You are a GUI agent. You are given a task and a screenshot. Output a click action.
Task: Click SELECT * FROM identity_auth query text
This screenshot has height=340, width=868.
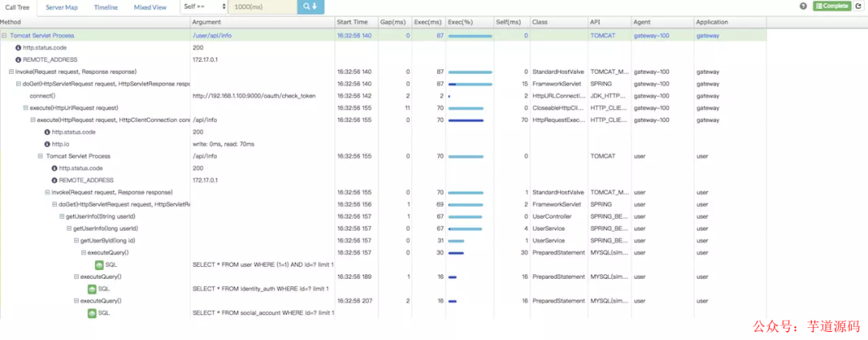pyautogui.click(x=260, y=289)
